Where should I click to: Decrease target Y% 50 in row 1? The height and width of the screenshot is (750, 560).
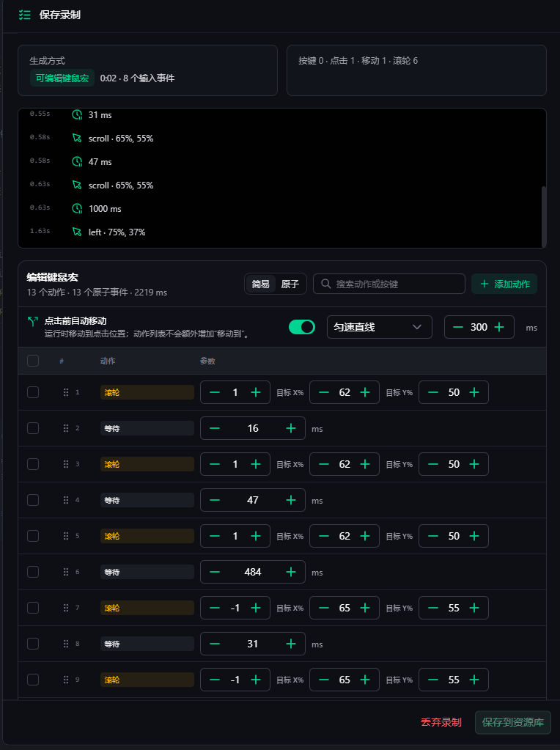(433, 392)
